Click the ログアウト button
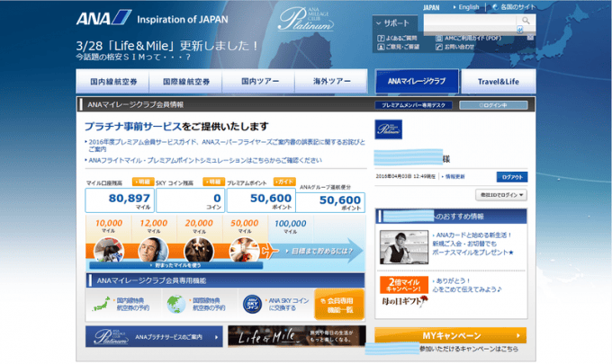This screenshot has height=364, width=612. tap(512, 177)
